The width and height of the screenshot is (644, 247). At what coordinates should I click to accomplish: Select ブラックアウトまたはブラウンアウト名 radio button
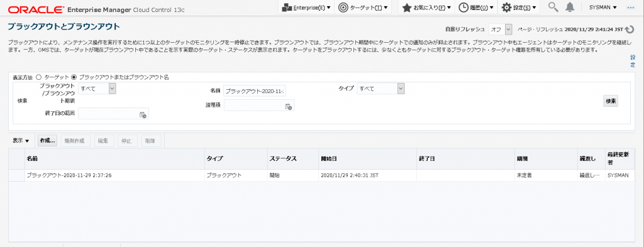click(x=74, y=77)
